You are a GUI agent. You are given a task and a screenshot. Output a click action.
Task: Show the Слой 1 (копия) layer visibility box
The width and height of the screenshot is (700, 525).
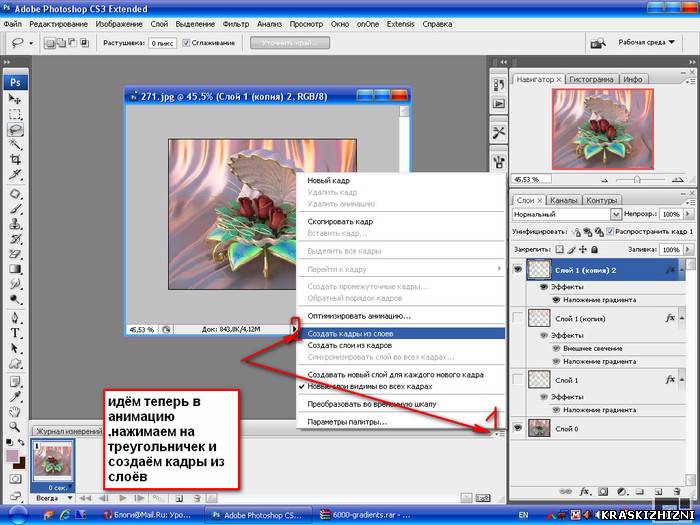518,318
